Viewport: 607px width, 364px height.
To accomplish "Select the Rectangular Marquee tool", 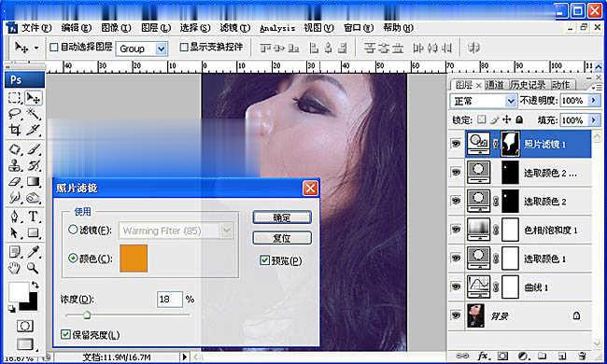I will point(15,98).
